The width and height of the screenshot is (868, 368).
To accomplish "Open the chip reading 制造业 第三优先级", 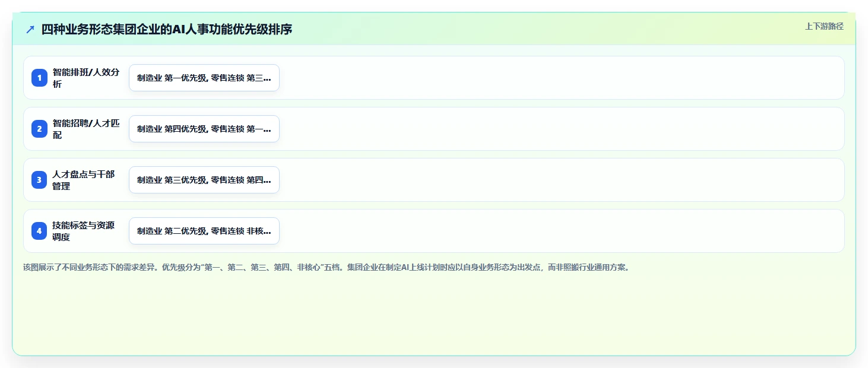I will tap(204, 180).
